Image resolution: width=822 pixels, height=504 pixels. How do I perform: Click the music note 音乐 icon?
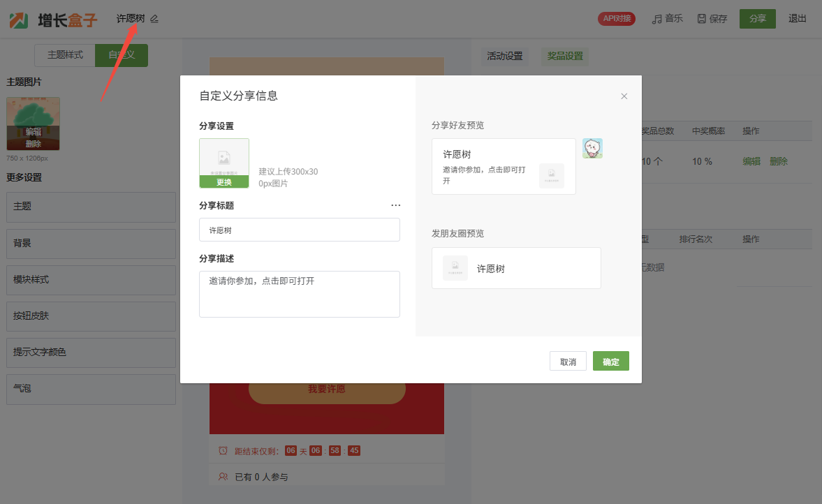[656, 19]
